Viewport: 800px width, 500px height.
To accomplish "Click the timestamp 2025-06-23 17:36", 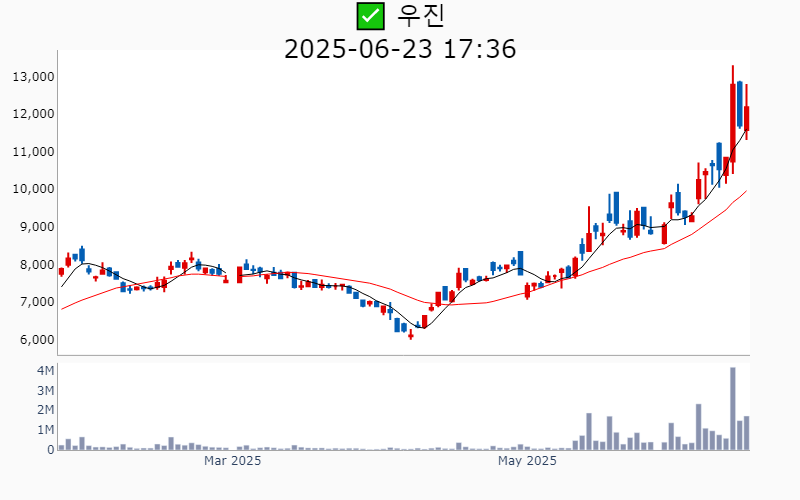I will click(400, 49).
